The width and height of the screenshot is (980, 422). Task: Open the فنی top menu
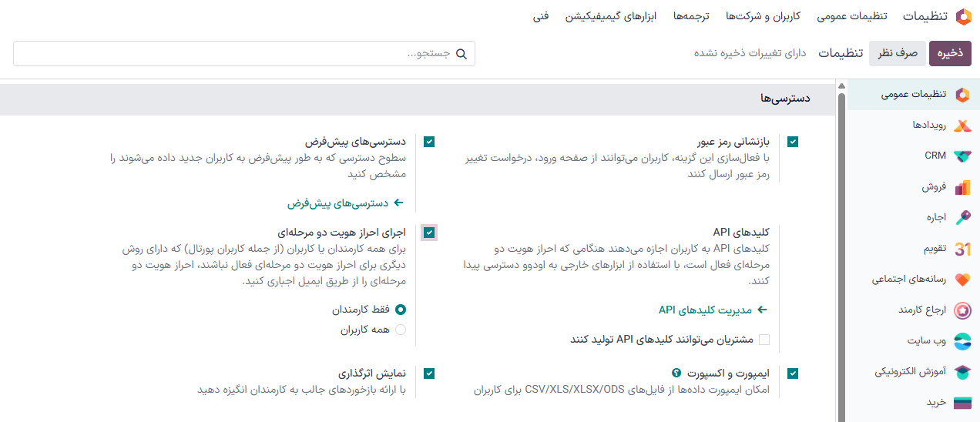[540, 16]
